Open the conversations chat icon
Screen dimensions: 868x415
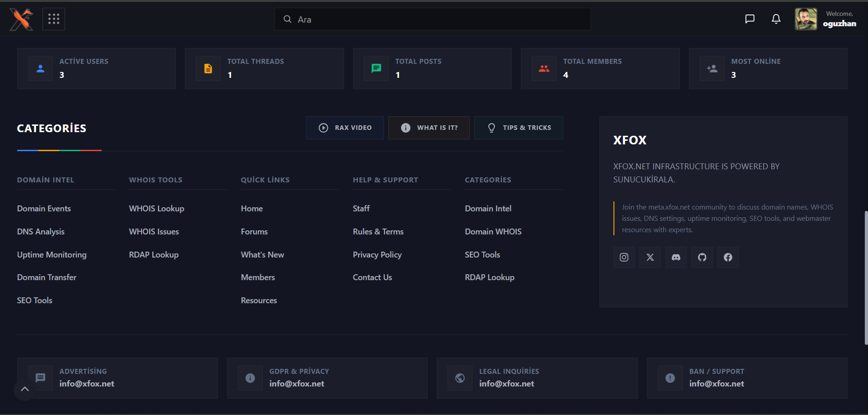[750, 19]
